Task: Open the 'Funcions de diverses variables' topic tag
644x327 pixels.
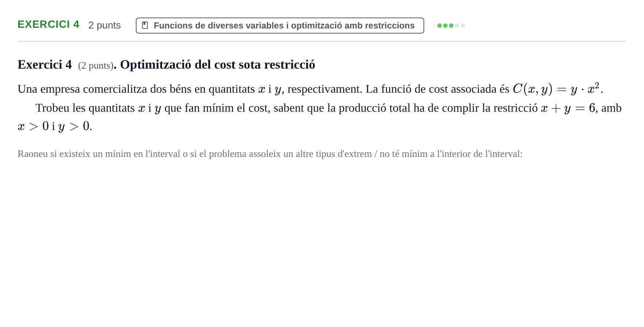Action: tap(280, 26)
